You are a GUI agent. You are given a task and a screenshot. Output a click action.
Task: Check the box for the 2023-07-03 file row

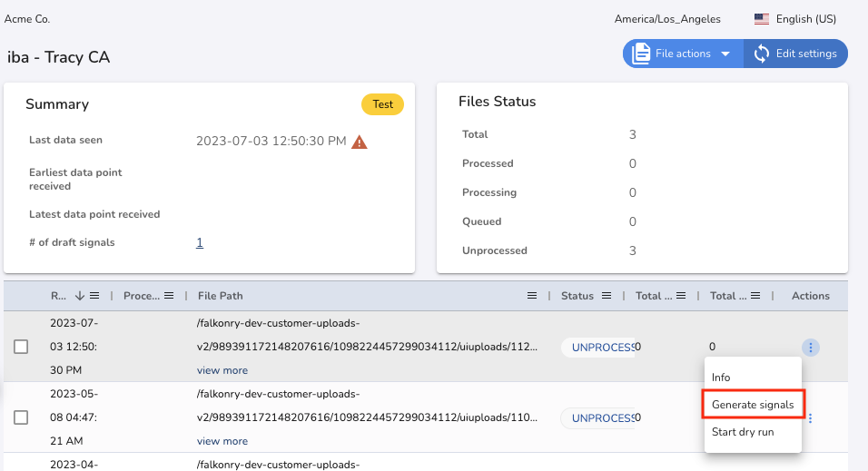21,347
